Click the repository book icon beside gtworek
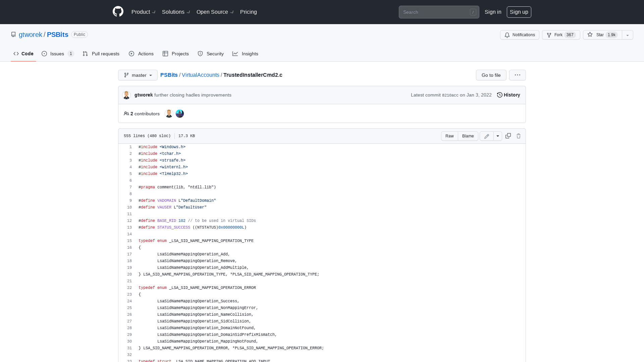The image size is (644, 362). coord(13,35)
